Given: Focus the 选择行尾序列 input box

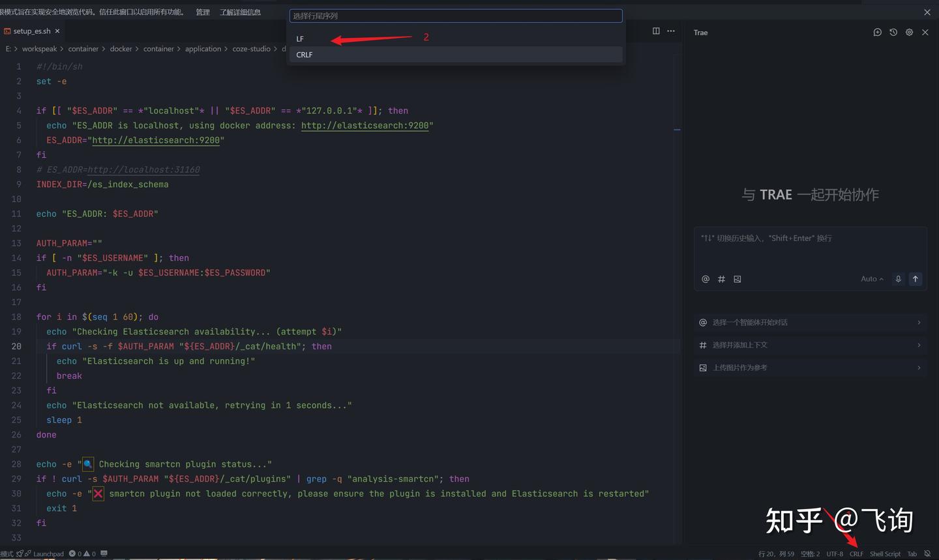Looking at the screenshot, I should pos(456,16).
